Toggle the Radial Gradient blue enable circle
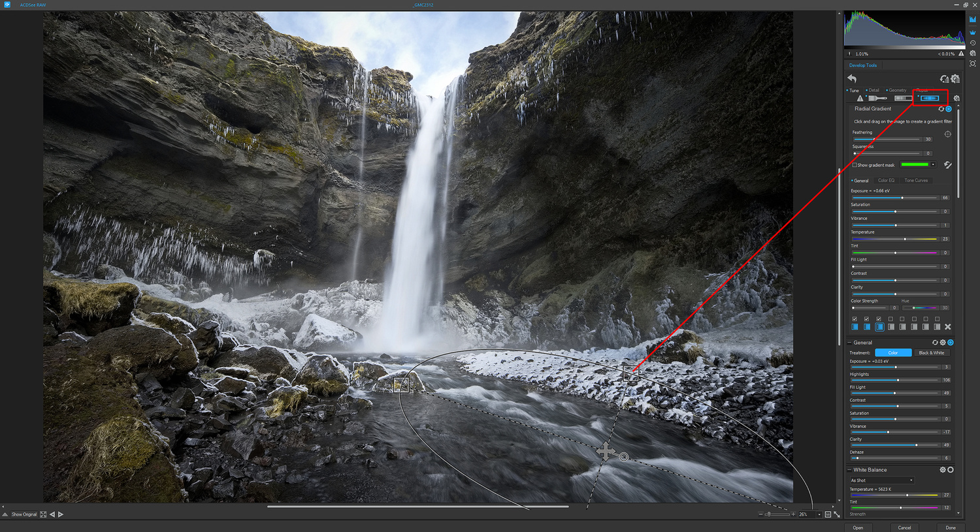This screenshot has width=980, height=532. [x=949, y=109]
